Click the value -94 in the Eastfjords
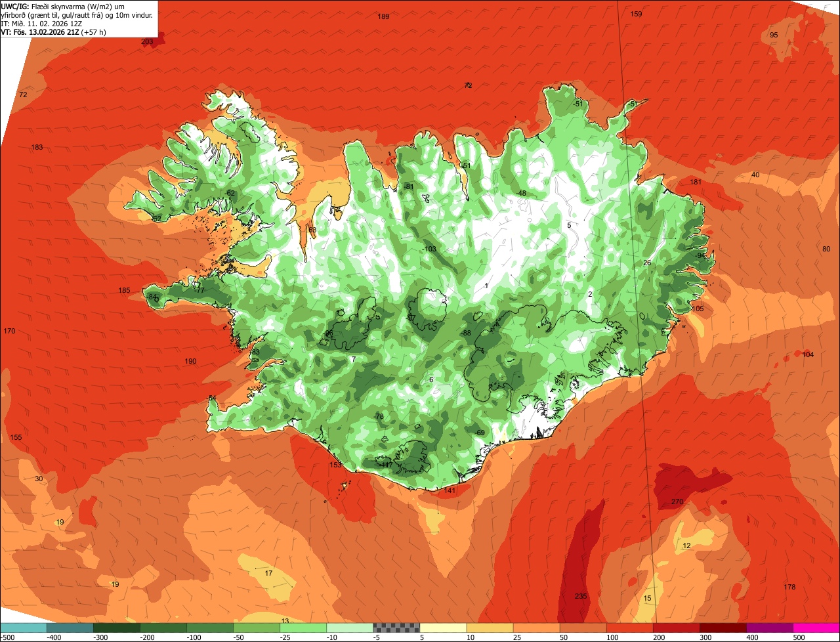Image resolution: width=840 pixels, height=642 pixels. [x=701, y=255]
